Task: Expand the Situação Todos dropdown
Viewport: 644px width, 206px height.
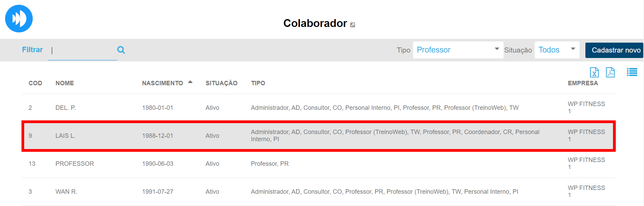Action: click(556, 50)
